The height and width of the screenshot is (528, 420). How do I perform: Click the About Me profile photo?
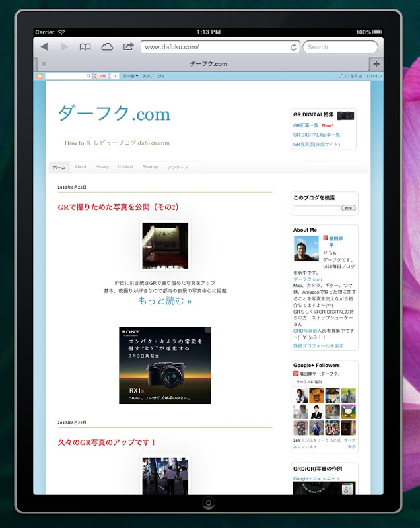[x=306, y=249]
